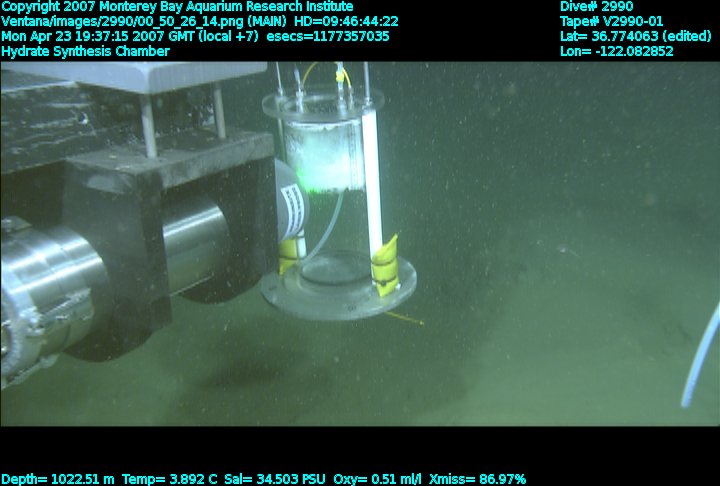The image size is (720, 486).
Task: Click the 'Hydrate Synthesis Chamber' caption
Action: pyautogui.click(x=85, y=51)
